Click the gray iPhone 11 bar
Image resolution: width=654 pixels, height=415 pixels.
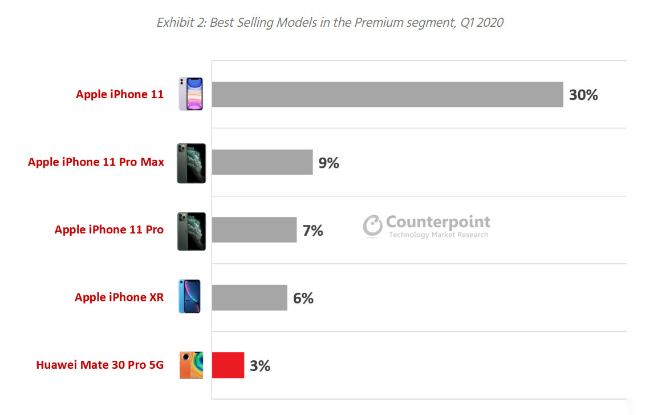tap(387, 95)
